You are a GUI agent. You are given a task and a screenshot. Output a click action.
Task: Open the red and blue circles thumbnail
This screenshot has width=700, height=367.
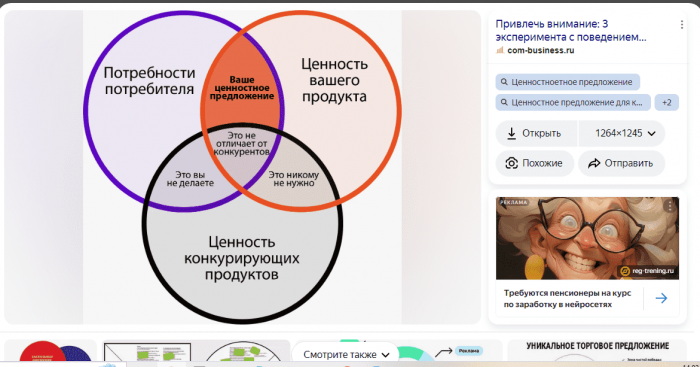pyautogui.click(x=50, y=350)
